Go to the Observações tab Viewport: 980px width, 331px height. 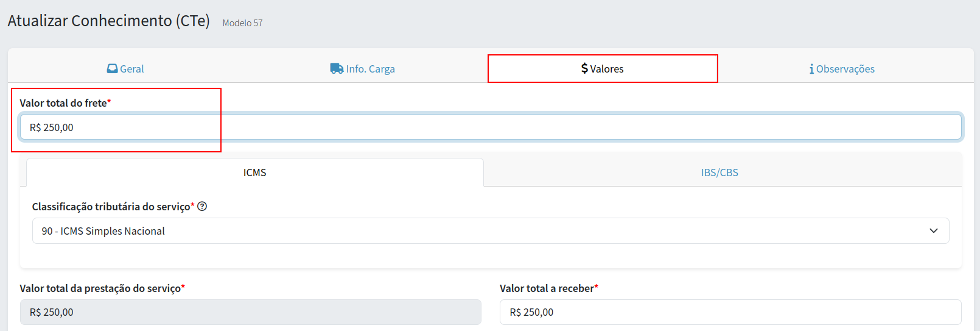[845, 69]
